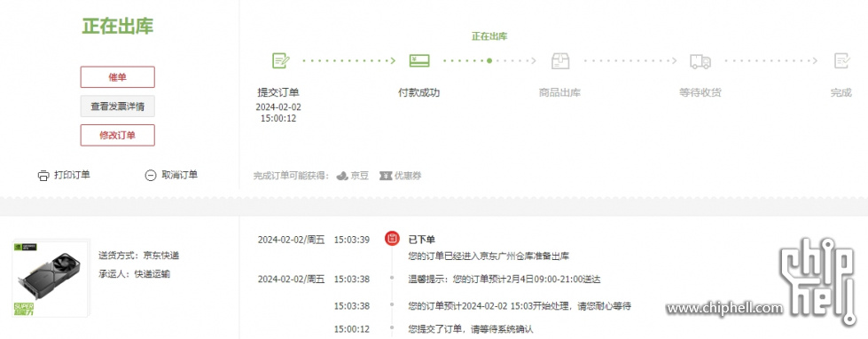
Task: Click the printer icon next to 打印订单
Action: (x=43, y=176)
